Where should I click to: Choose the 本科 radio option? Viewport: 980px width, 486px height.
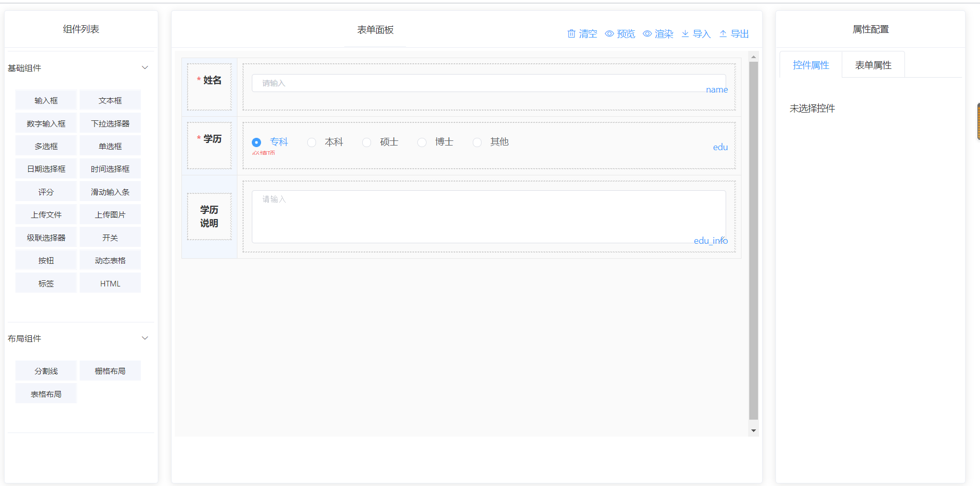[312, 142]
